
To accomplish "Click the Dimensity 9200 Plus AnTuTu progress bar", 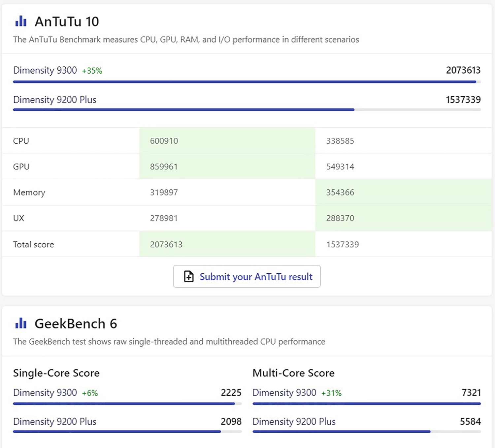I will pos(247,110).
